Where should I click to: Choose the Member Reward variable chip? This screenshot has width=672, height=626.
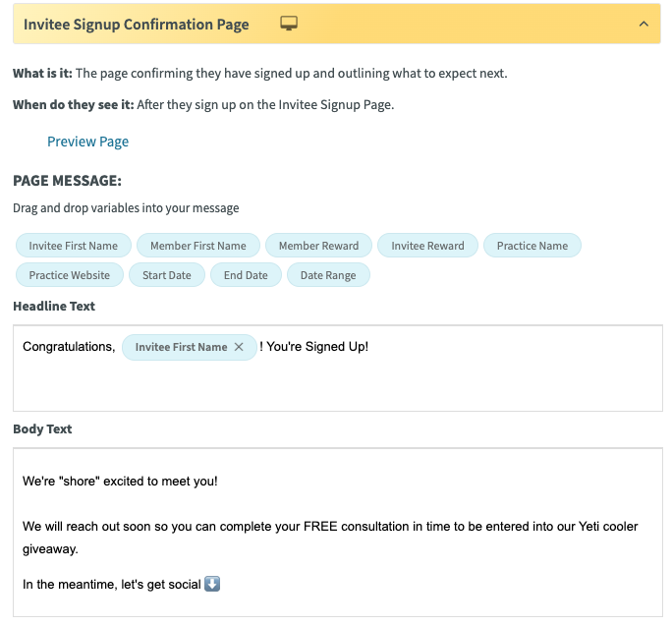click(x=318, y=246)
